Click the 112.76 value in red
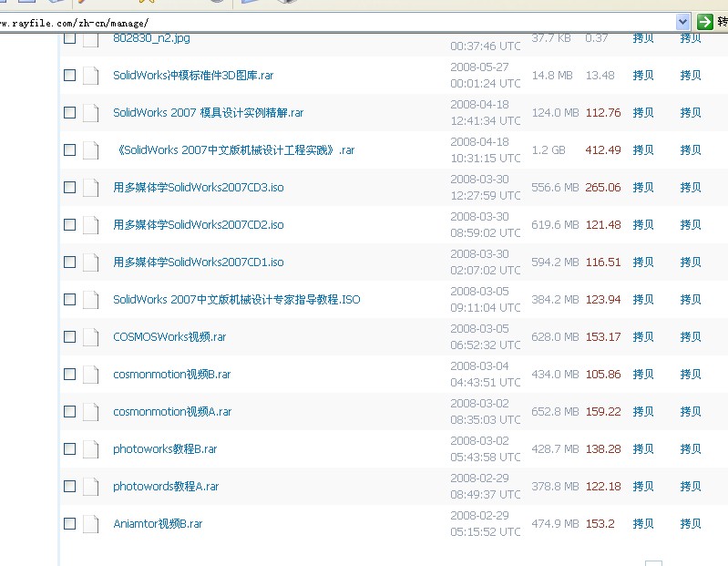The width and height of the screenshot is (728, 566). 603,113
